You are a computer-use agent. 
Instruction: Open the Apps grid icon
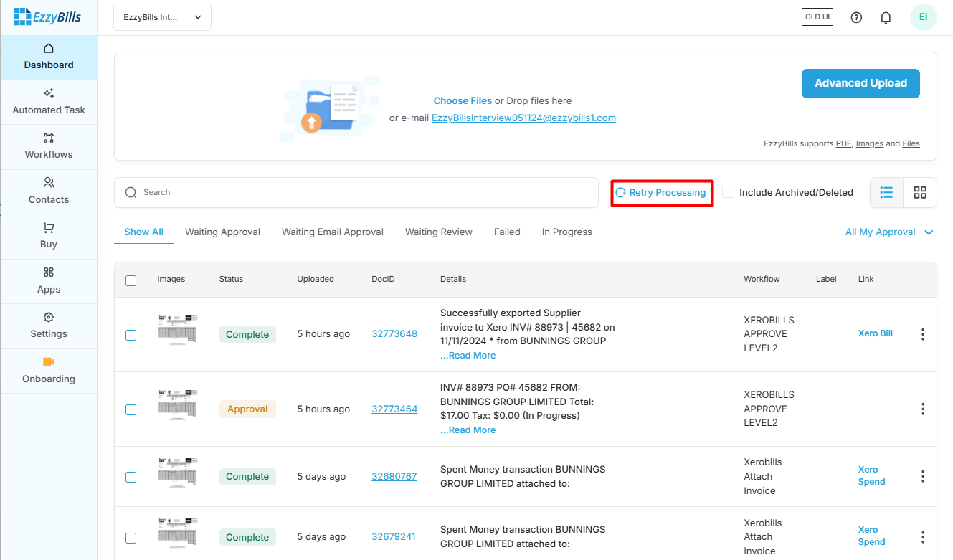point(49,272)
